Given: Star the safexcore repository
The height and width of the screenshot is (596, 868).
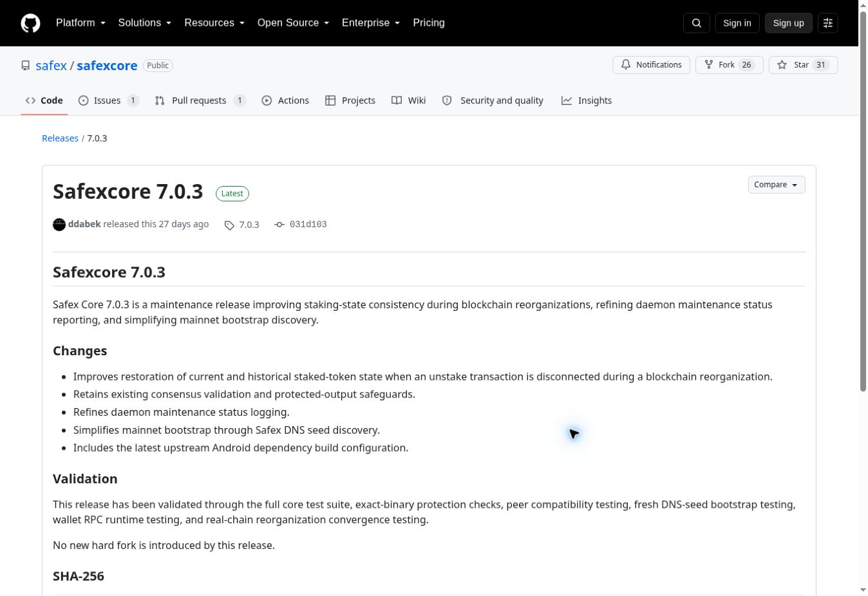Looking at the screenshot, I should [x=803, y=65].
